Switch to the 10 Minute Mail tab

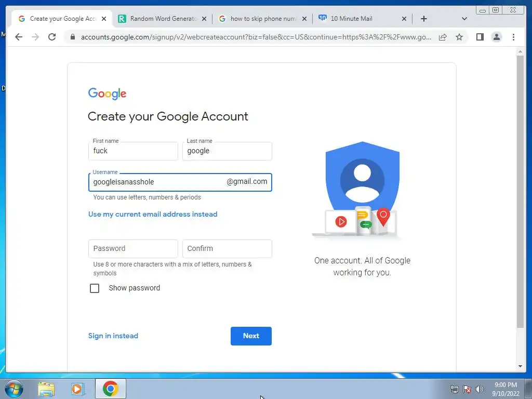362,19
